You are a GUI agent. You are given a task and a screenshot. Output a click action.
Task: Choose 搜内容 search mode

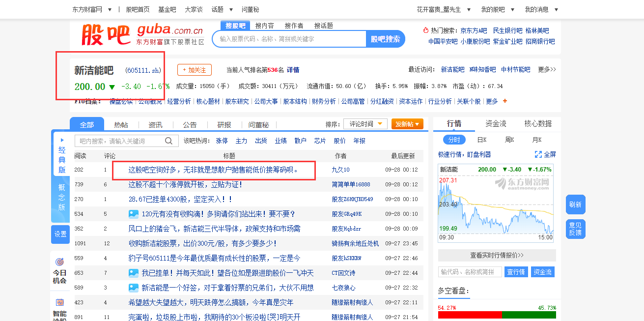(265, 26)
